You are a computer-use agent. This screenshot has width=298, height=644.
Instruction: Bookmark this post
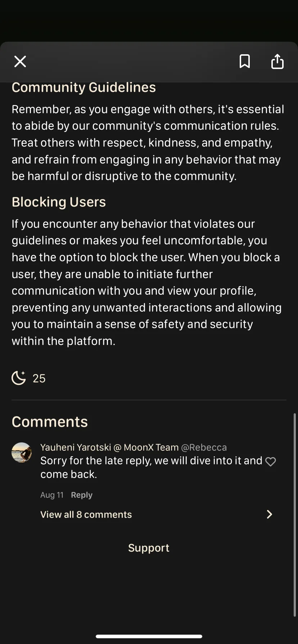(x=245, y=61)
